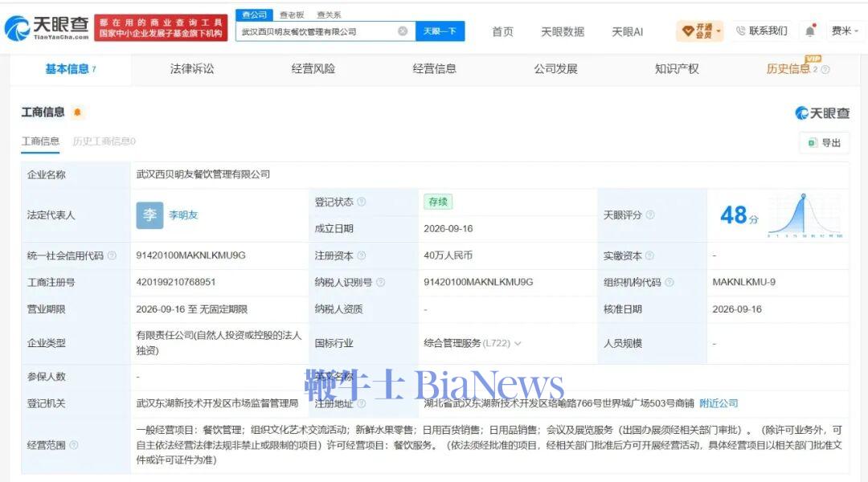Clear the search box with the X icon
Screen dimensions: 868x482
point(403,31)
